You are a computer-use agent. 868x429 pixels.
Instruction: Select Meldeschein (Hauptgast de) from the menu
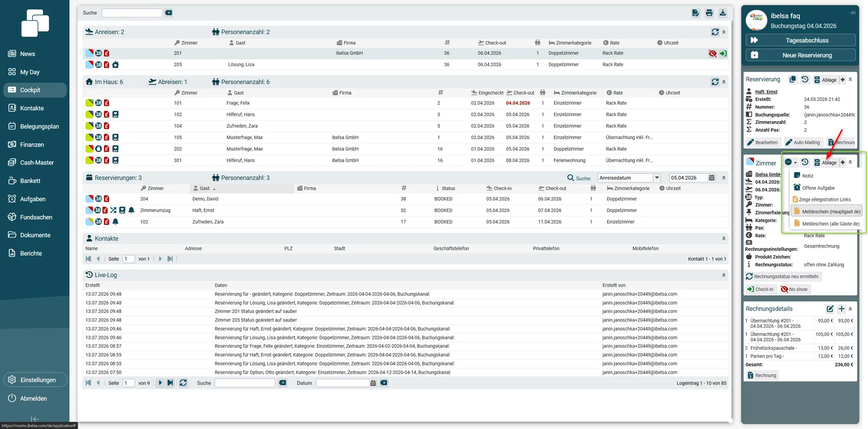tap(827, 212)
